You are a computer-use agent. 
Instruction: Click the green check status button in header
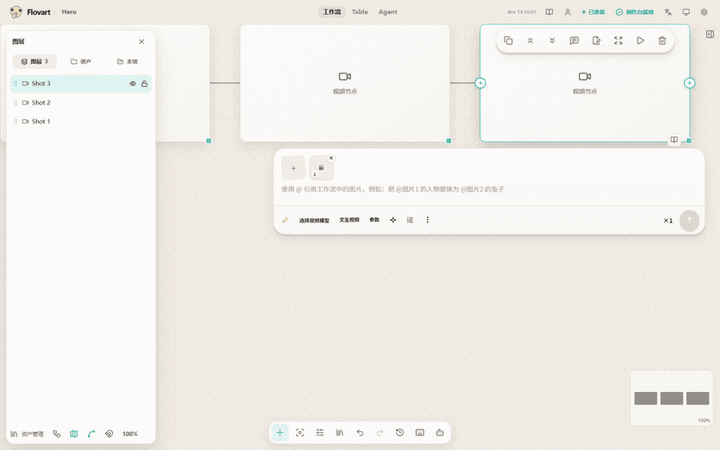[635, 12]
